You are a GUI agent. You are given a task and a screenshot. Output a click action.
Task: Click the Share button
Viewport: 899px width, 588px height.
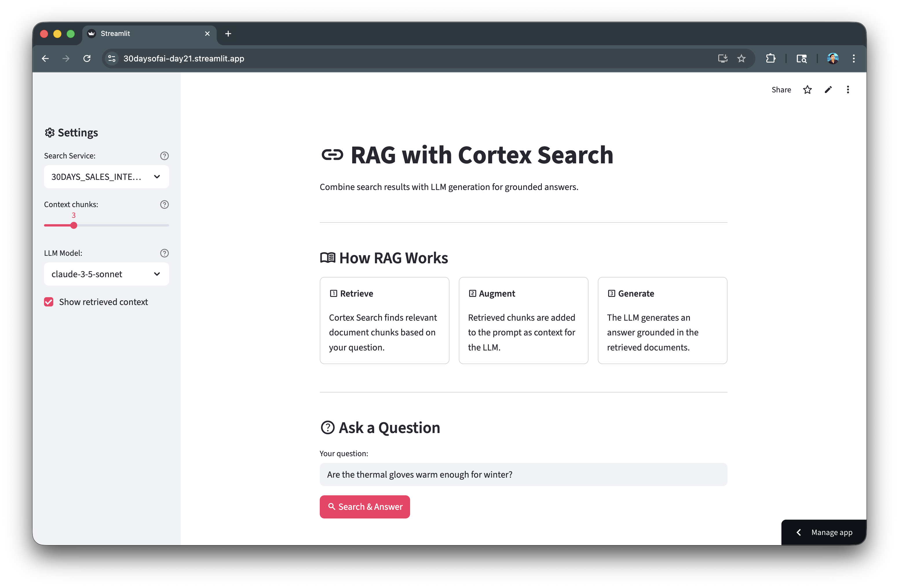tap(781, 90)
